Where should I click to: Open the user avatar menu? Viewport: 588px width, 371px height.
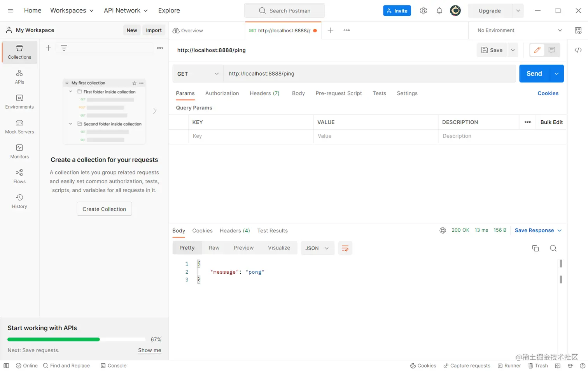[455, 11]
